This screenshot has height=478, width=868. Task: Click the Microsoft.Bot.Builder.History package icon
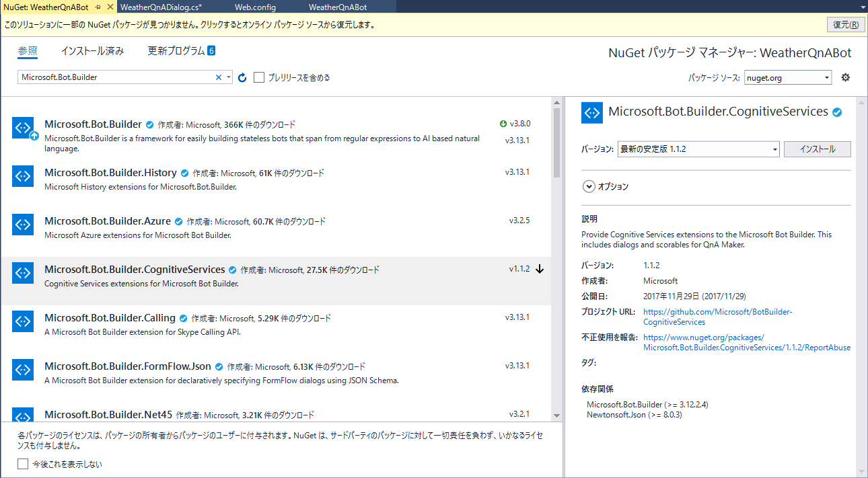[23, 176]
